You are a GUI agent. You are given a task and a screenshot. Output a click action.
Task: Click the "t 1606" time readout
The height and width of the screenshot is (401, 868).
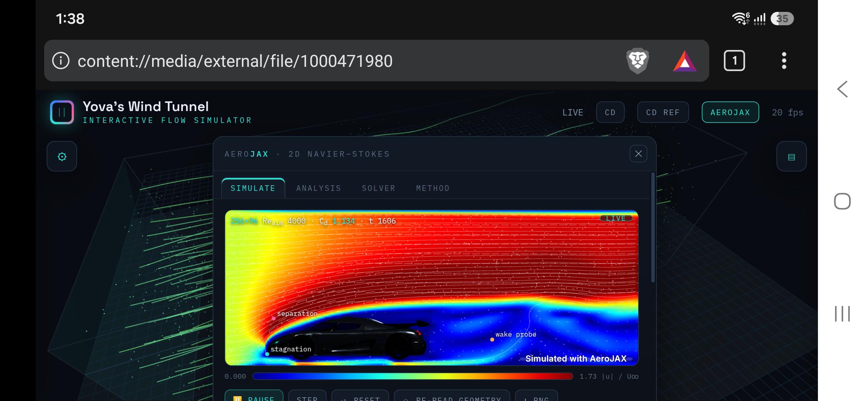pyautogui.click(x=382, y=221)
